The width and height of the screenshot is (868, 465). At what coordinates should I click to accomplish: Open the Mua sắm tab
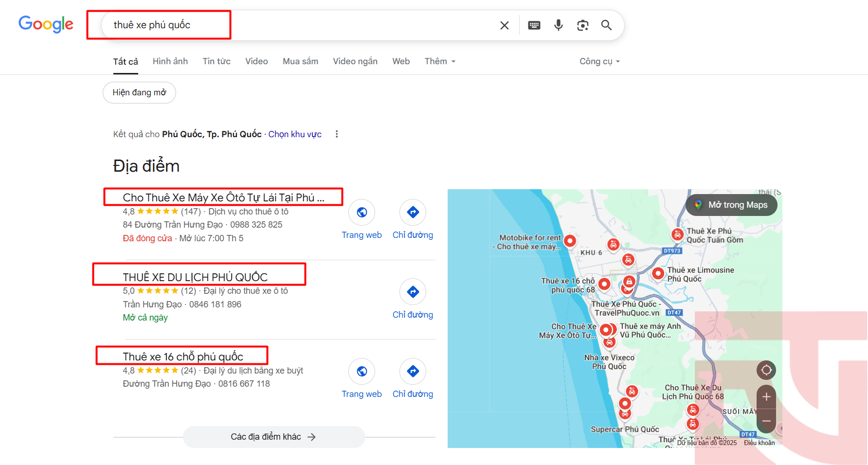click(300, 61)
